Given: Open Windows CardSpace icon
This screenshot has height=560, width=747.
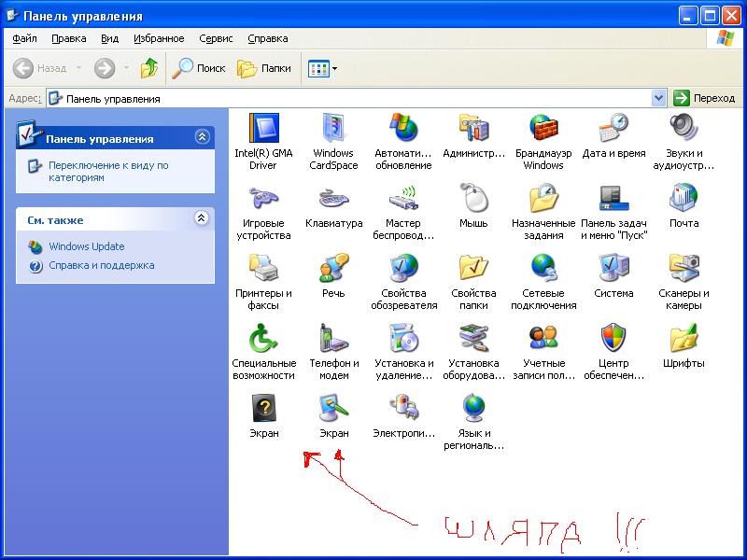Looking at the screenshot, I should [x=333, y=129].
